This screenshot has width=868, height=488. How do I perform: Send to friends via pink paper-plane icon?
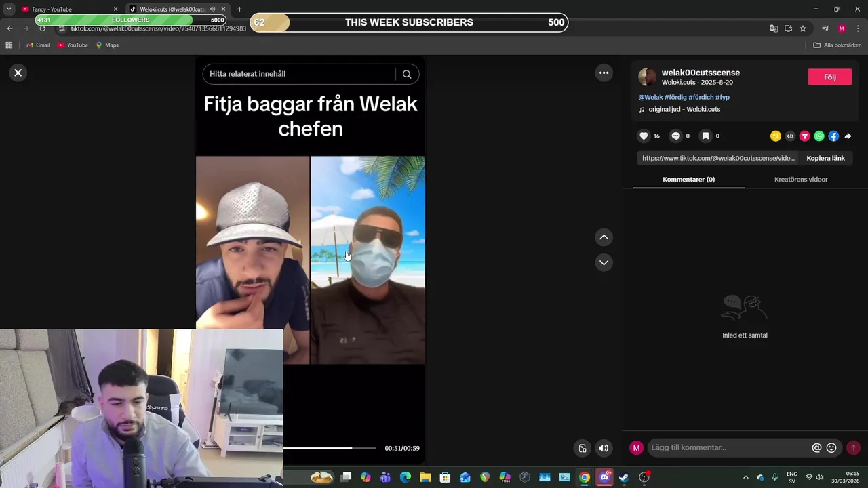(x=805, y=136)
